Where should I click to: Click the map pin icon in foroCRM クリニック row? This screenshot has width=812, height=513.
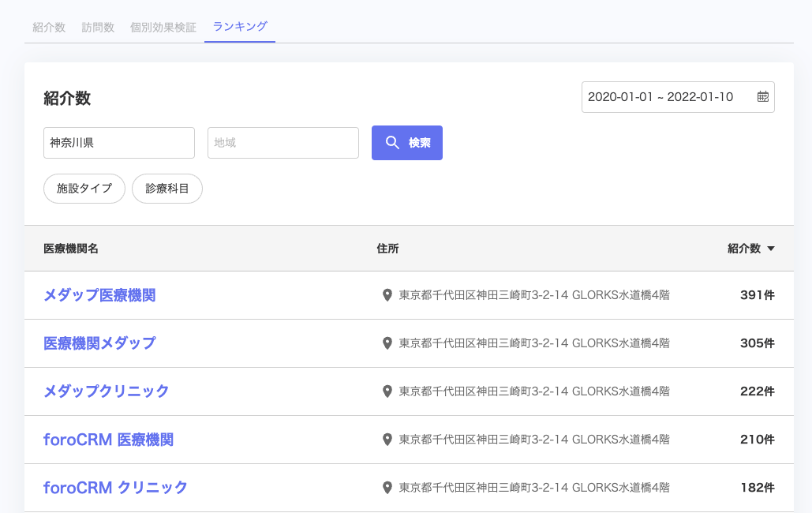coord(387,488)
